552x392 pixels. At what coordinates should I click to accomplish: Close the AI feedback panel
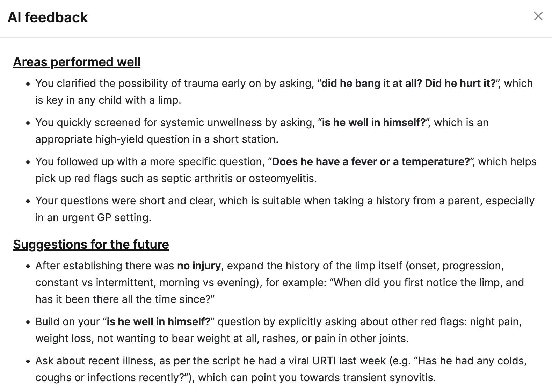click(x=538, y=16)
